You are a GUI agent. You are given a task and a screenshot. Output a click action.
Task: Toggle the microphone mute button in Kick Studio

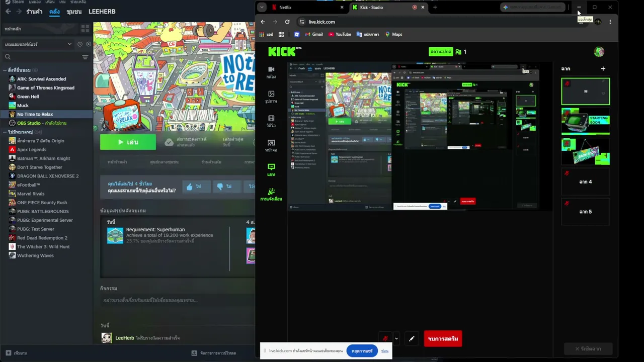(385, 338)
